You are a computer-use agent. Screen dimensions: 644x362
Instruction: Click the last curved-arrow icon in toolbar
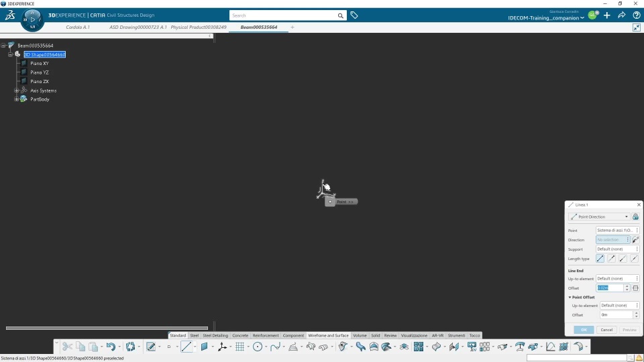pos(578,347)
